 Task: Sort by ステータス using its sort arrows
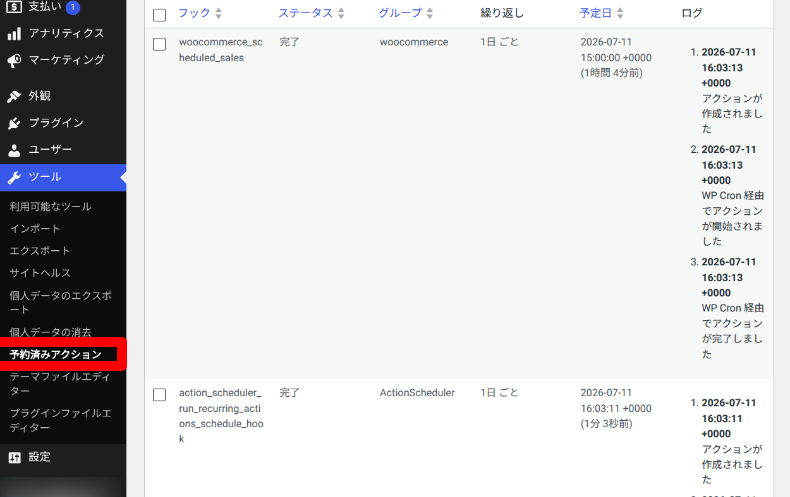341,13
